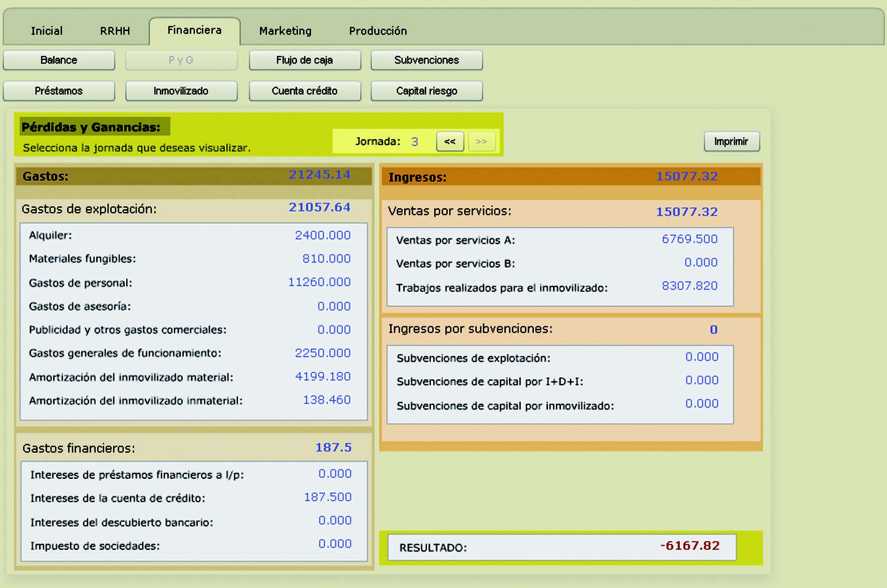
Task: Go to previous jornada with << button
Action: [x=450, y=142]
